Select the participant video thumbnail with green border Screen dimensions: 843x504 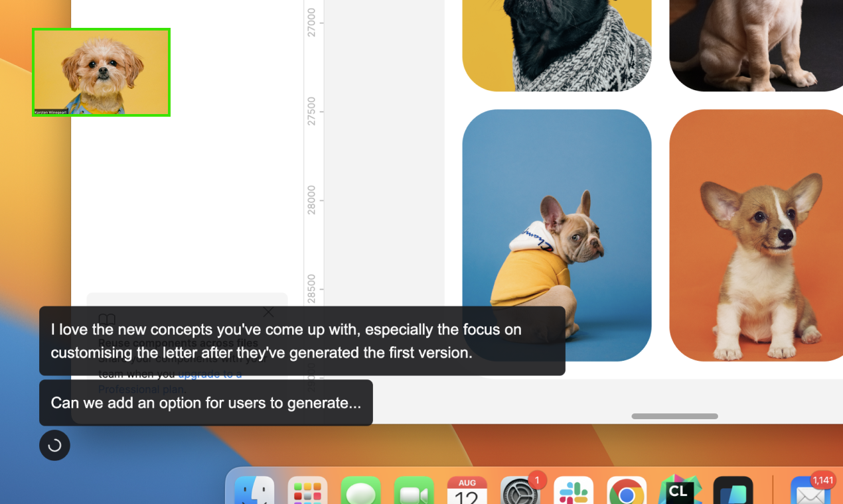tap(102, 72)
